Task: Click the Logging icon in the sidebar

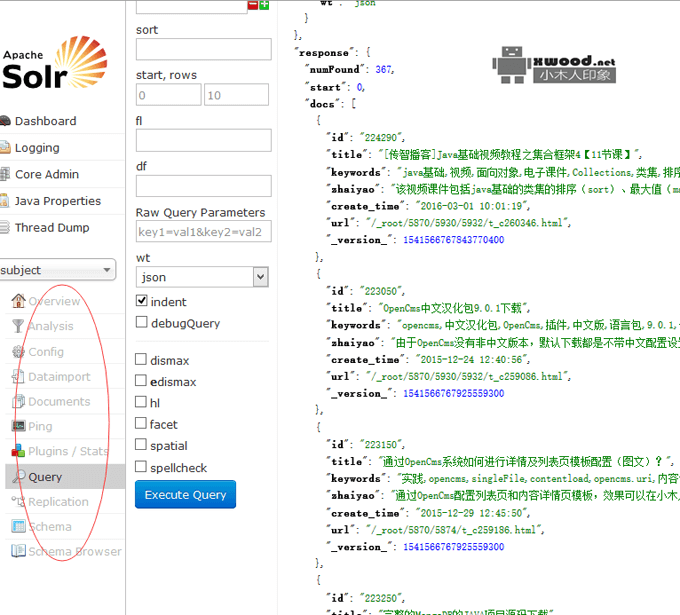Action: click(5, 148)
